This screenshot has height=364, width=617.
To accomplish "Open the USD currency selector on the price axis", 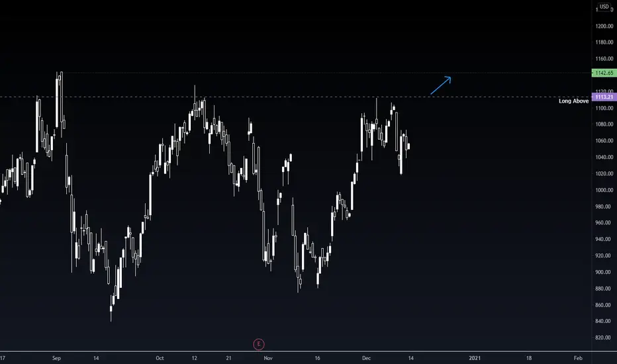I will (604, 7).
